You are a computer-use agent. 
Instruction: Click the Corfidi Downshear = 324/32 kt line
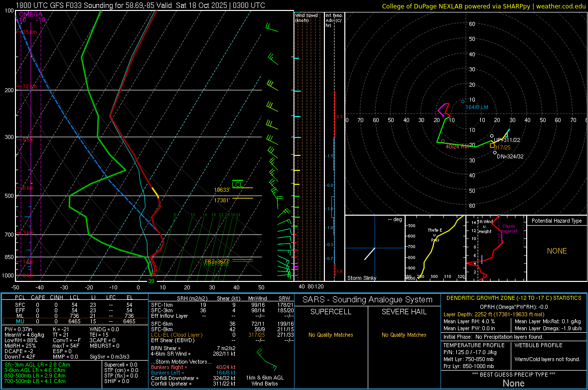(x=193, y=378)
